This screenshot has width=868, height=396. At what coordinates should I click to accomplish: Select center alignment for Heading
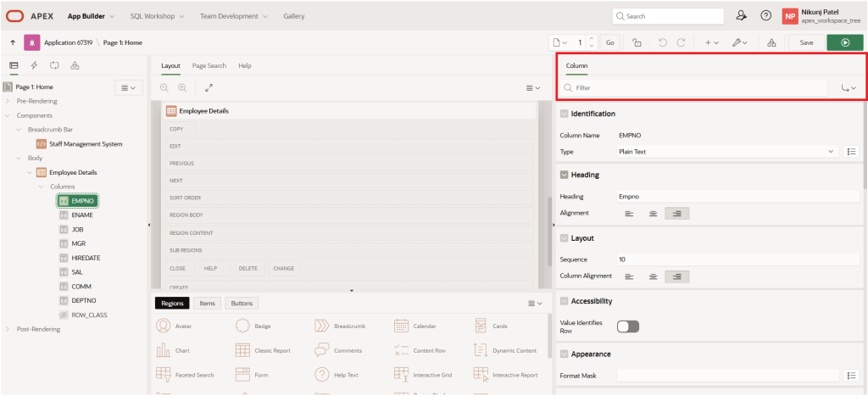(653, 213)
